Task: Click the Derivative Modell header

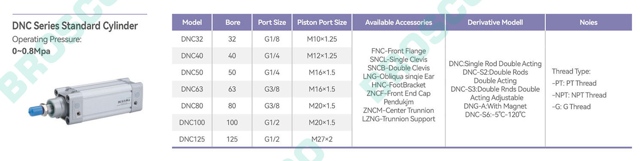Action: [x=495, y=22]
